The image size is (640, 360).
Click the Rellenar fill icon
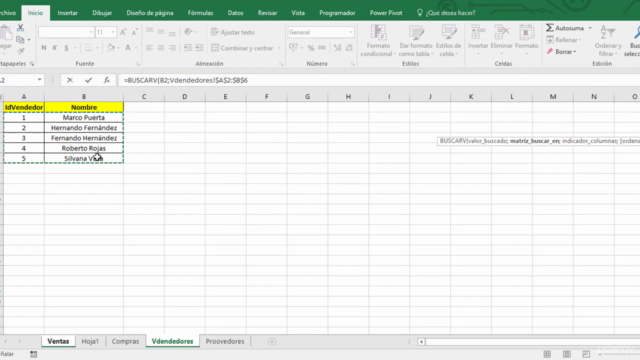[550, 40]
